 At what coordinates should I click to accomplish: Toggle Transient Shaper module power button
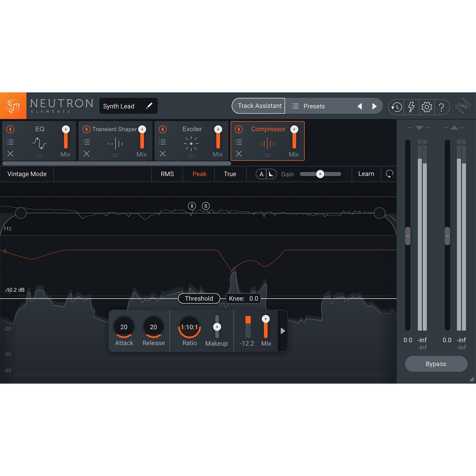click(86, 129)
